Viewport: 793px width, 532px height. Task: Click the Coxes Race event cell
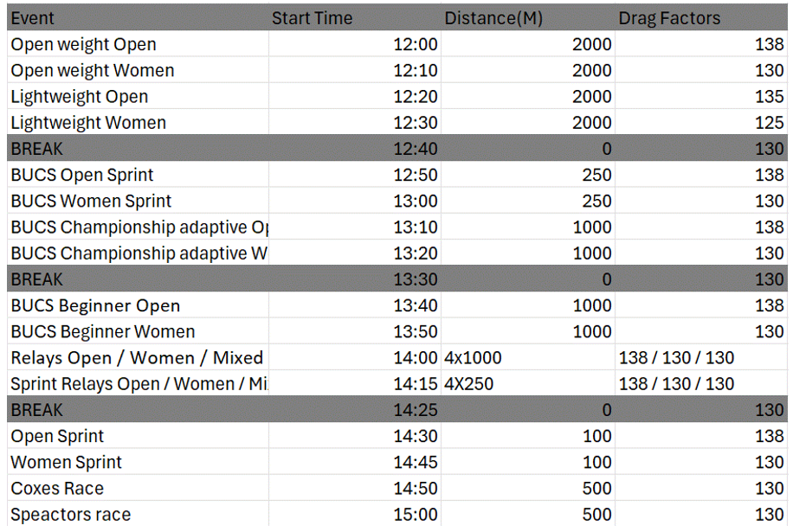[137, 489]
